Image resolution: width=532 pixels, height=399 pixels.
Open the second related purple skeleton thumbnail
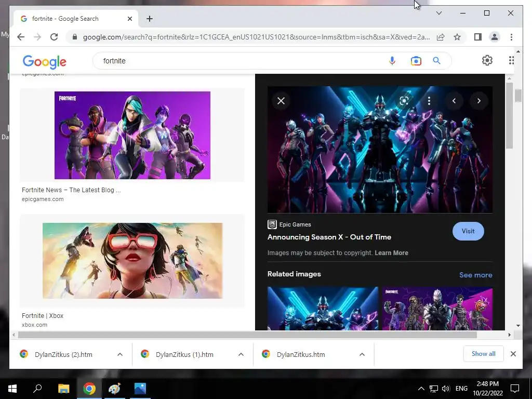coord(437,309)
